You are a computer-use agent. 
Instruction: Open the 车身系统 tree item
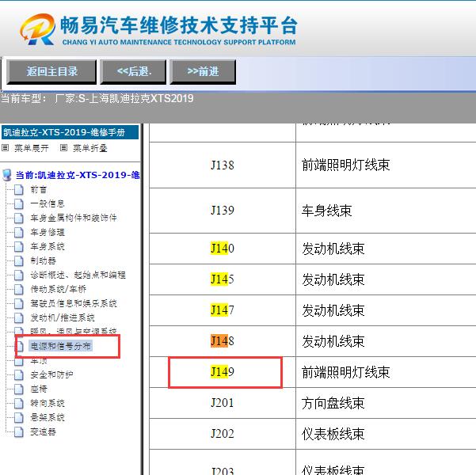48,246
